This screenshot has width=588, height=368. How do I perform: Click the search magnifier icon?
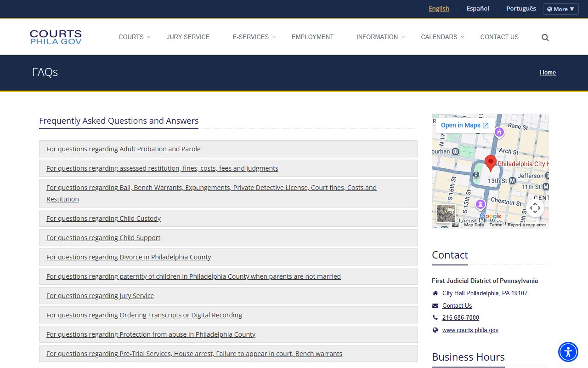(545, 37)
